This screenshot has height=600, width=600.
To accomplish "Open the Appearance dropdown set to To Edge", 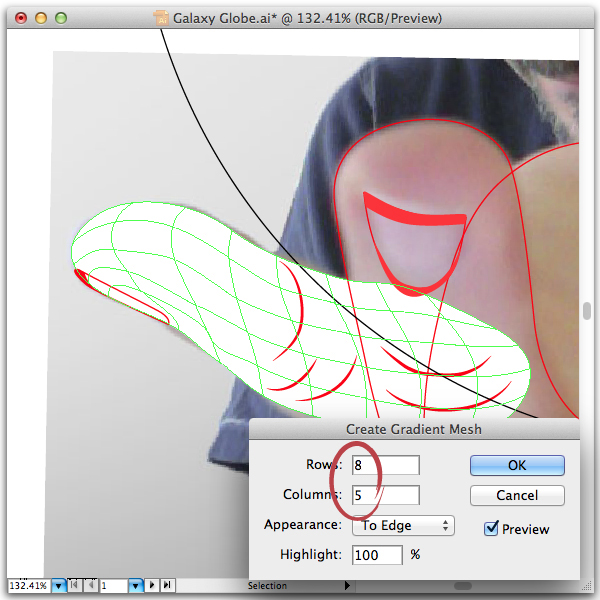I will click(403, 525).
